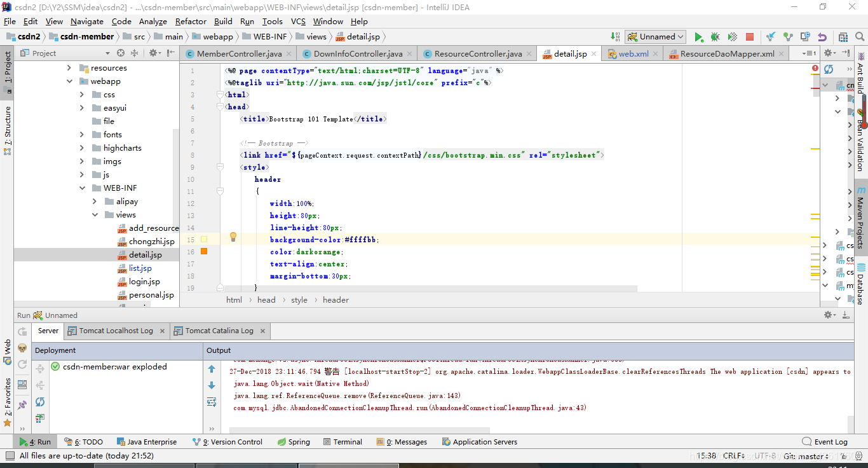Viewport: 868px width, 468px height.
Task: Open the Navigate menu
Action: 86,22
